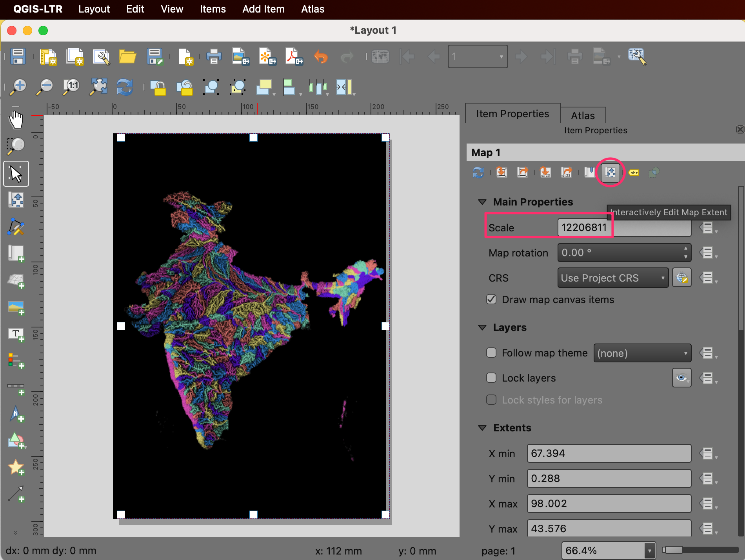
Task: Click Interactively Edit Map Extent button
Action: tap(610, 173)
